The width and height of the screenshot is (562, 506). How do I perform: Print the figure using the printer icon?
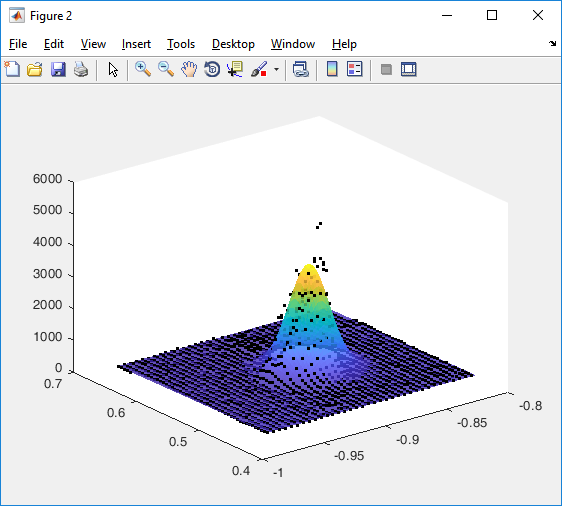coord(81,69)
